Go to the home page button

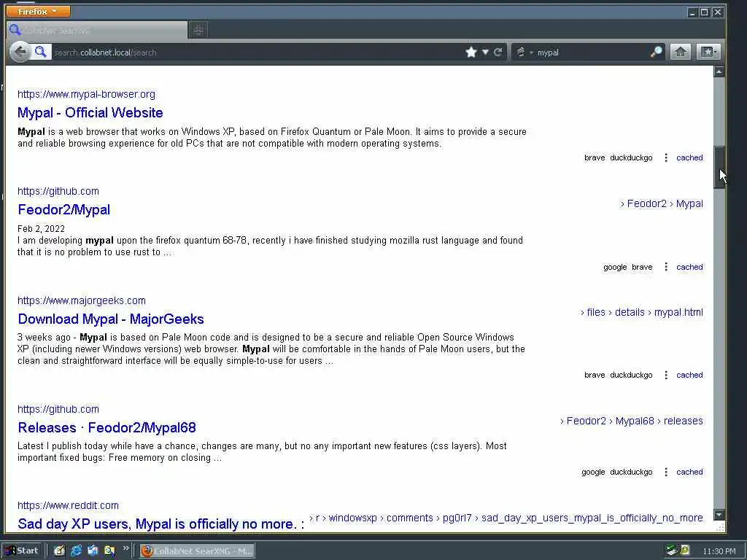click(681, 52)
